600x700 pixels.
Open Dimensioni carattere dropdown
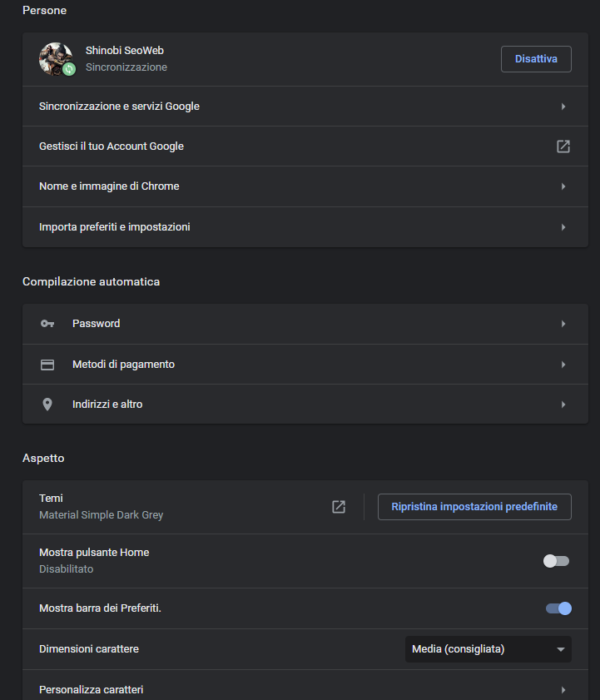click(x=488, y=649)
